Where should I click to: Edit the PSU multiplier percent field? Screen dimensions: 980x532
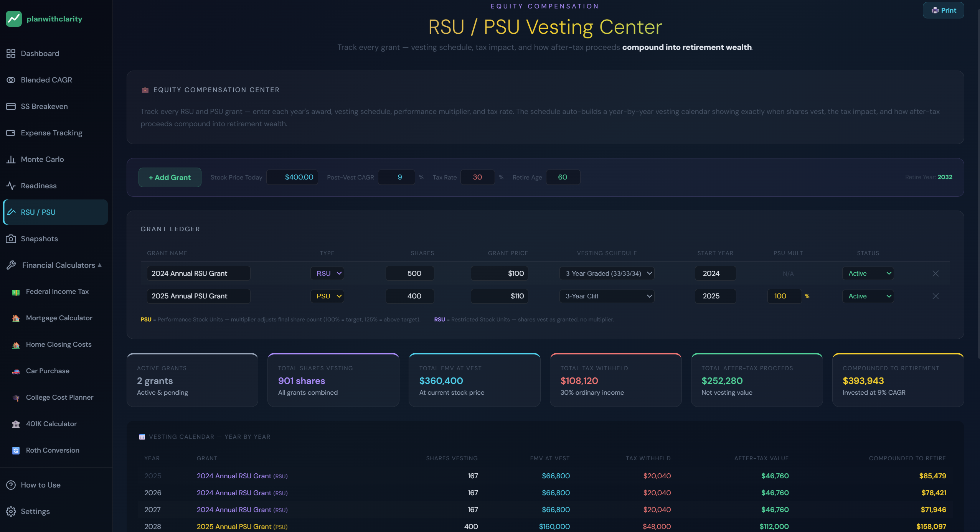click(x=784, y=296)
